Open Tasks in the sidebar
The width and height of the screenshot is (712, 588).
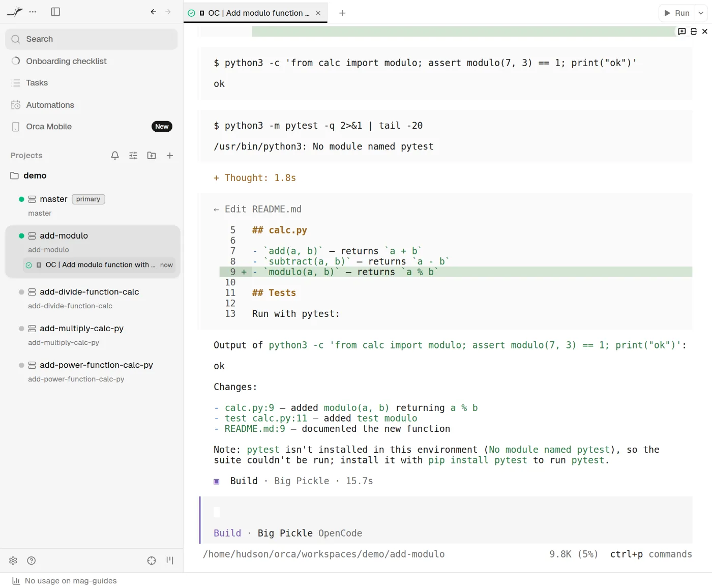92,83
